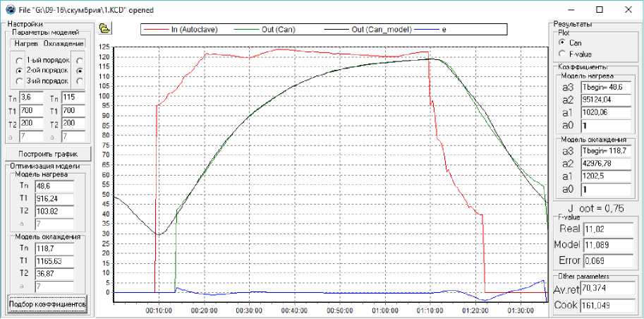The width and height of the screenshot is (644, 319).
Task: Edit the heating Tn field showing 3,6
Action: pos(31,98)
